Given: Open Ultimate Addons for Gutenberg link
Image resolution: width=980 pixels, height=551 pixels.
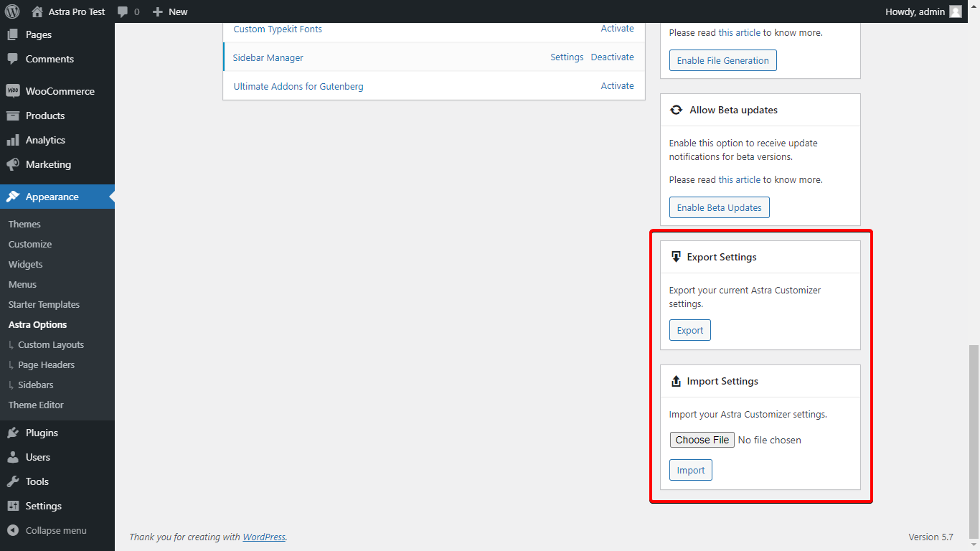Looking at the screenshot, I should tap(298, 86).
